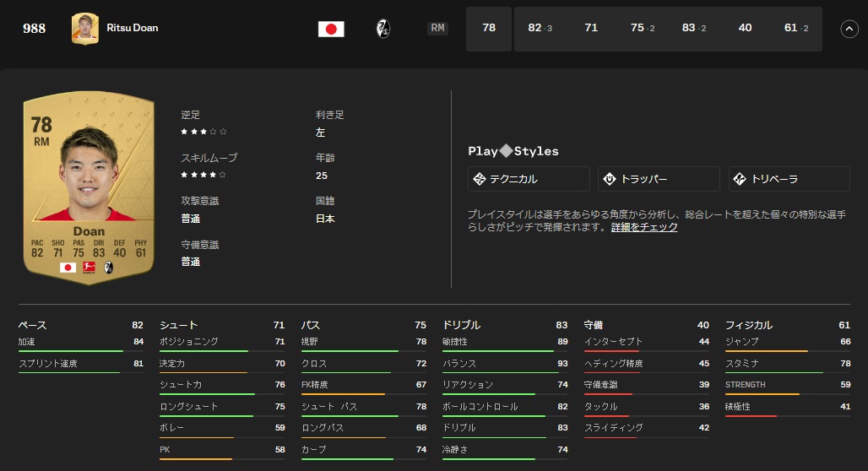Click the Freiburg crest on player card
Viewport: 868px width, 471px height.
click(108, 267)
